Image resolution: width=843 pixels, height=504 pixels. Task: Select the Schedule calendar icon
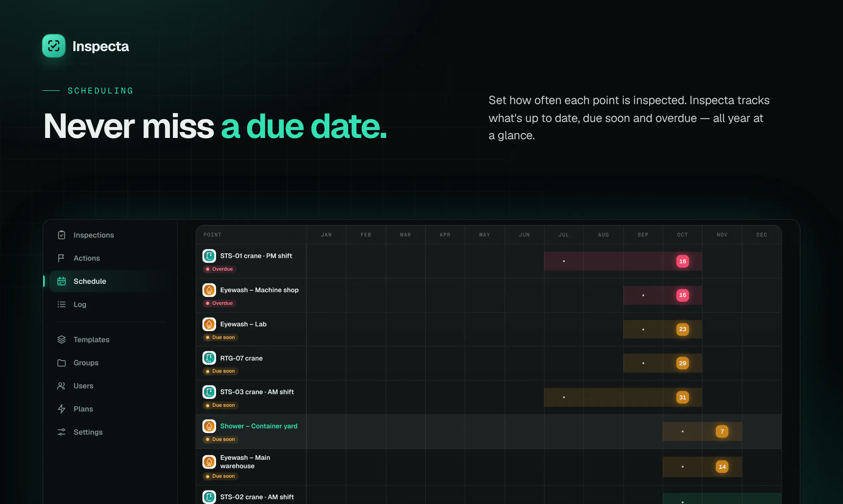coord(61,281)
